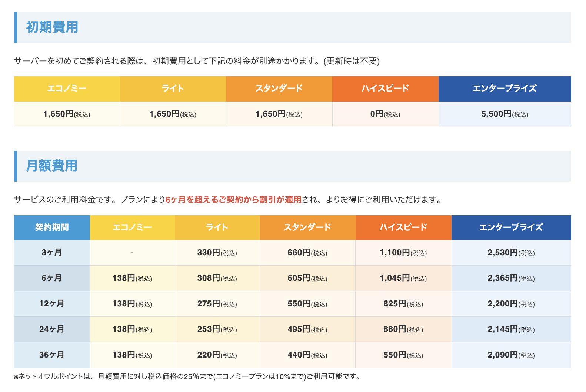Screen dimensions: 586x392
Task: Click the 月額費用 section heading
Action: [x=51, y=166]
